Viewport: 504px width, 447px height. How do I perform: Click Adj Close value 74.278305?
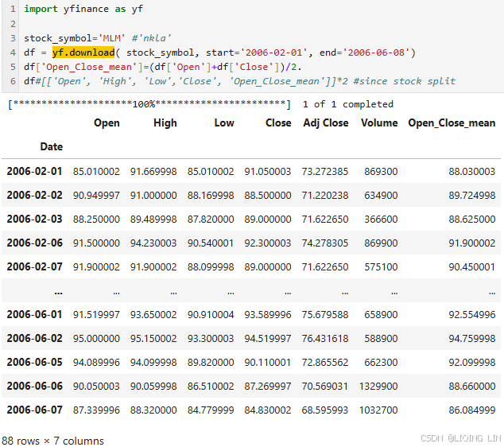coord(324,243)
